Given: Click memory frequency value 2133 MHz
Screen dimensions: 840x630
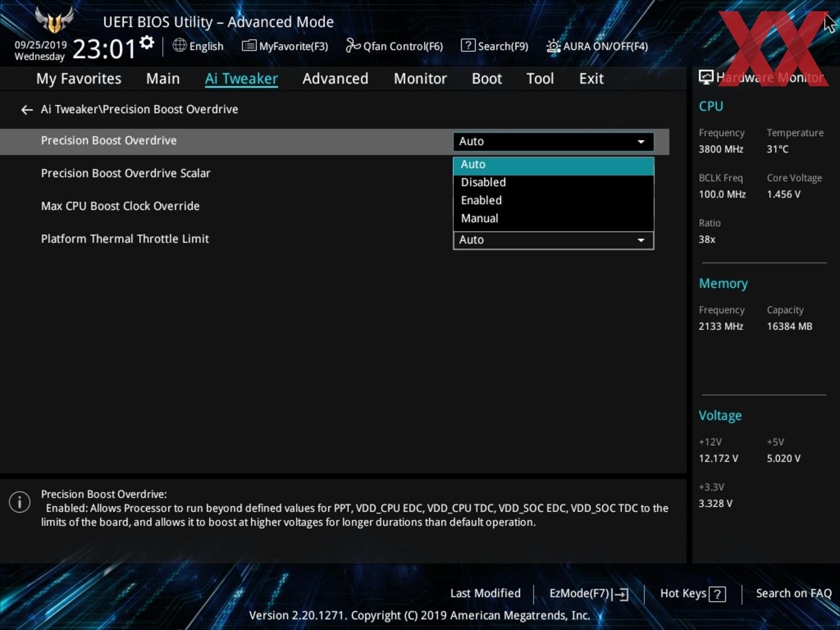Looking at the screenshot, I should [x=721, y=327].
